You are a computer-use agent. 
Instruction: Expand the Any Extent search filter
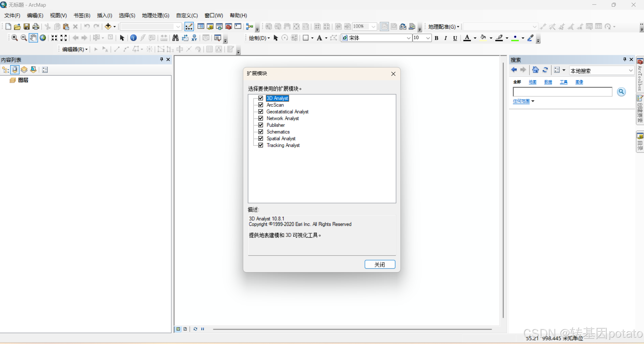(x=523, y=101)
